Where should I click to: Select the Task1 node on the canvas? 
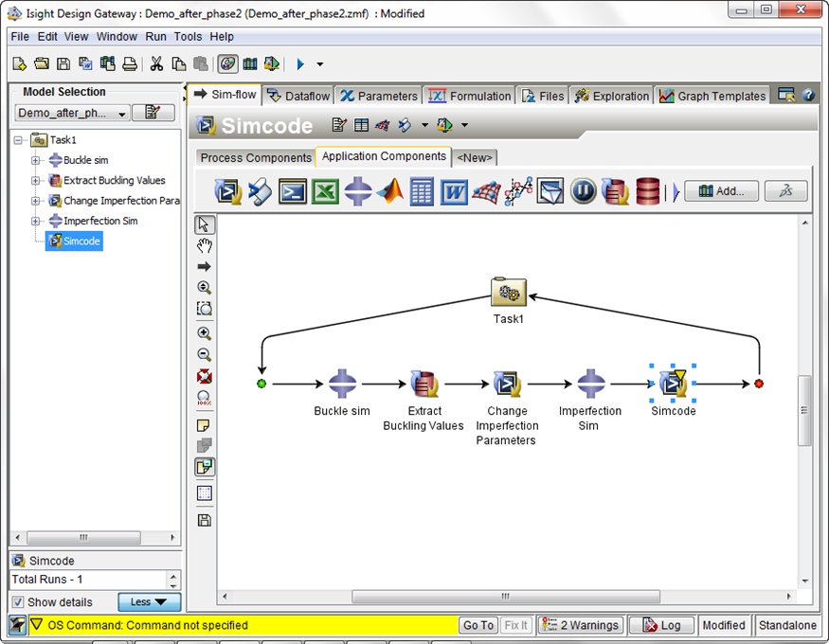click(508, 292)
